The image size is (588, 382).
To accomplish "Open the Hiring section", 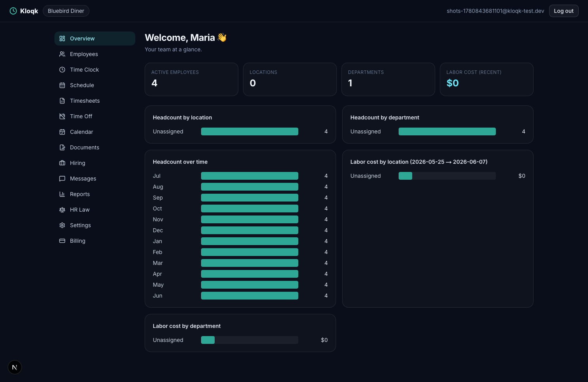I will [95, 163].
